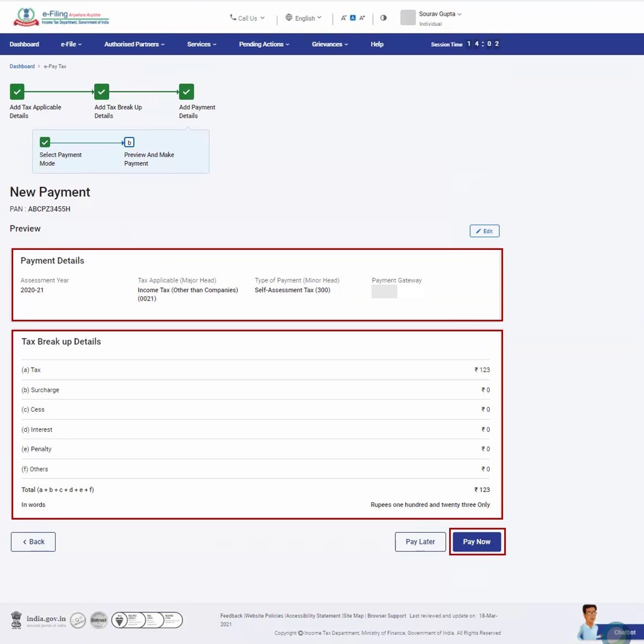Open the Call Us dropdown
This screenshot has width=644, height=644.
(x=247, y=18)
